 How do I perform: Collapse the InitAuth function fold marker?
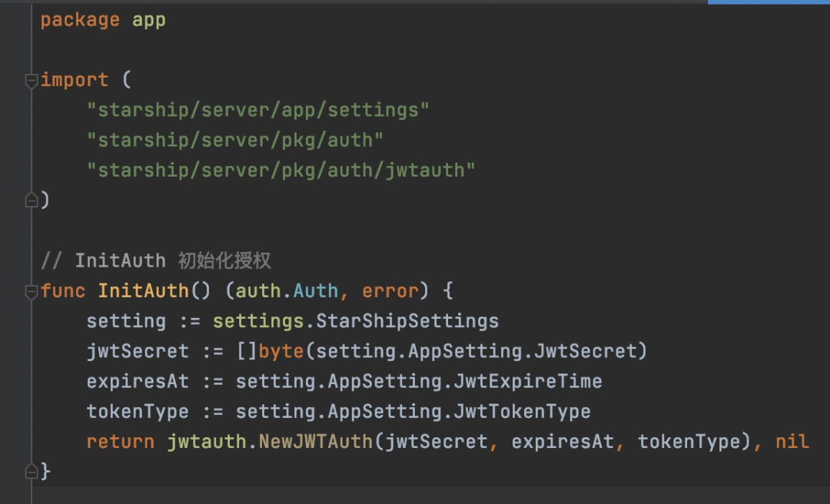32,291
